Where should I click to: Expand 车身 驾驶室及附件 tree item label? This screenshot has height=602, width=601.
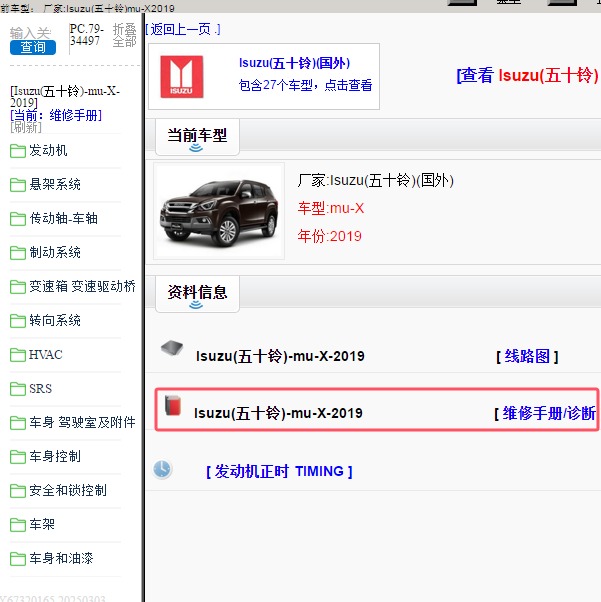tap(82, 422)
